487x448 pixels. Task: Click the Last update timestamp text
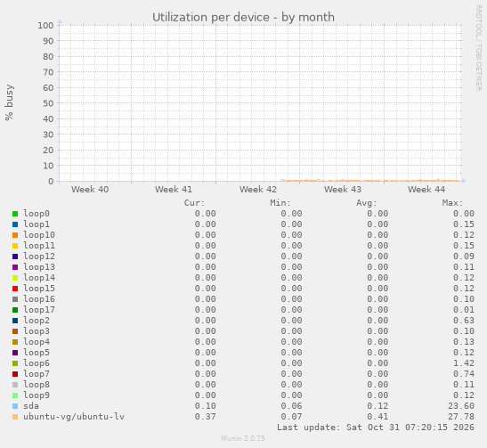click(376, 428)
